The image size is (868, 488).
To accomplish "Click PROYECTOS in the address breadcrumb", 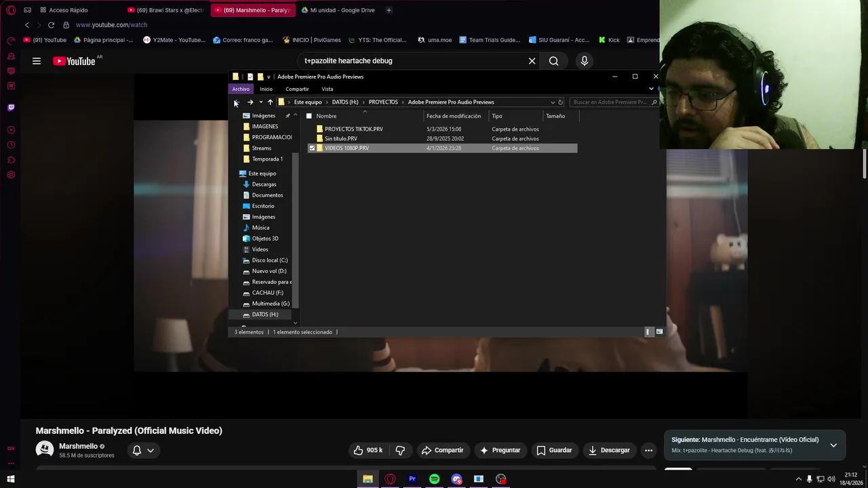I will pos(383,102).
